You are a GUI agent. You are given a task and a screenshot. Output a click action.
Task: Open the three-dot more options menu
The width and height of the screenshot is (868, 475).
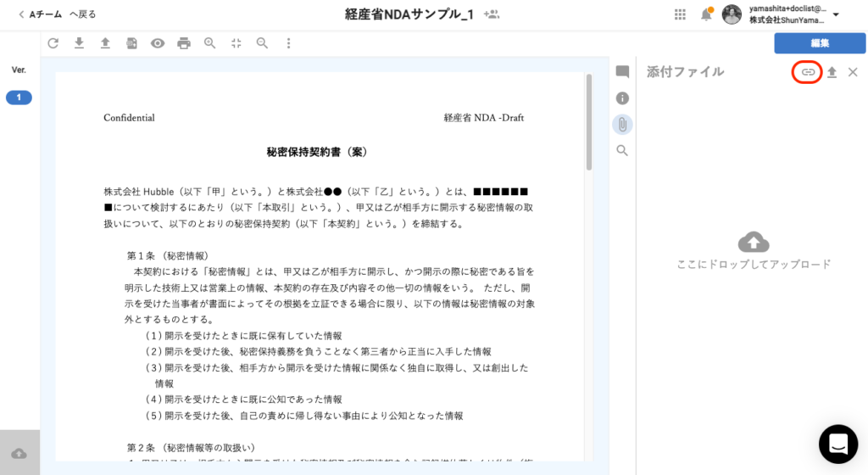(x=288, y=43)
